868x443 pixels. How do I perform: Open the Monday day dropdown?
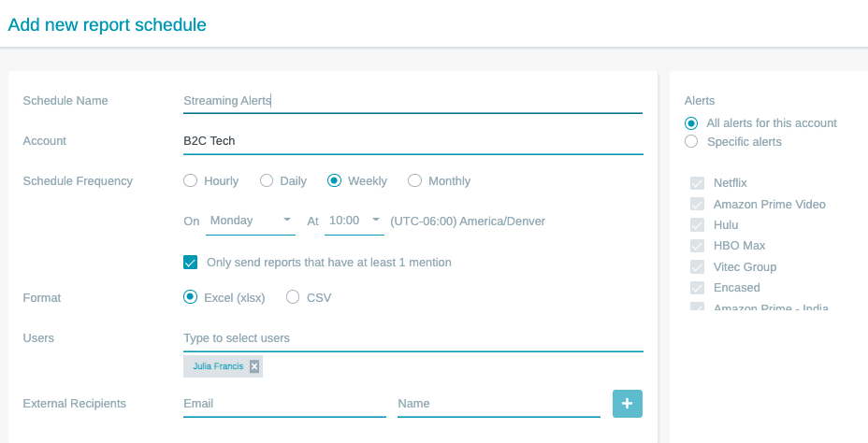[x=250, y=221]
